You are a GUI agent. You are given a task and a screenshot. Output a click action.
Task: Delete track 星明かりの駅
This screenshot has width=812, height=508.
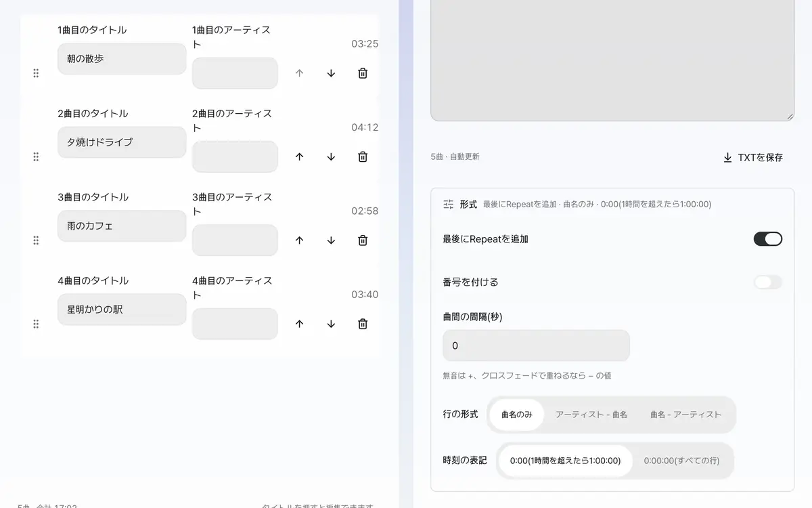[x=363, y=324]
